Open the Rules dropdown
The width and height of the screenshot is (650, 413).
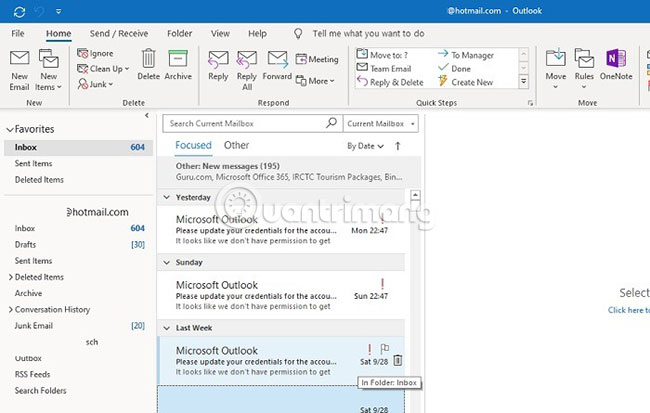pyautogui.click(x=584, y=68)
